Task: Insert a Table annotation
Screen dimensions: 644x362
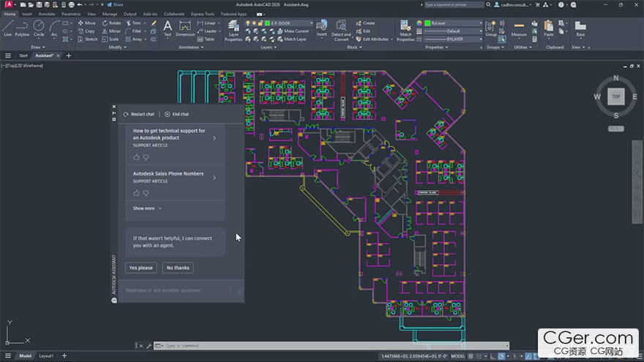Action: (206, 39)
